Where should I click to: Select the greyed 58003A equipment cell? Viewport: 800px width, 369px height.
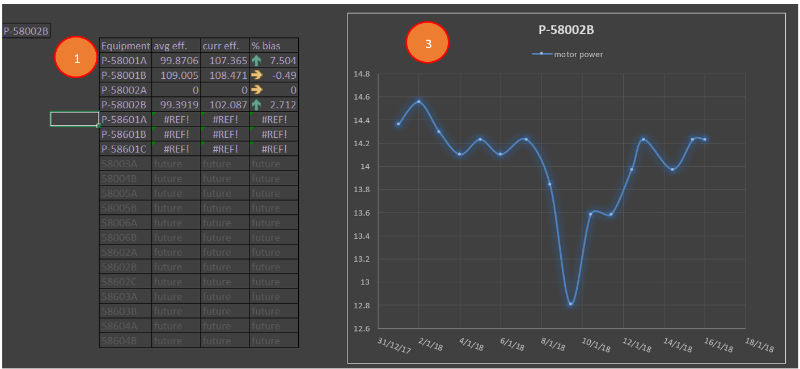pos(126,164)
